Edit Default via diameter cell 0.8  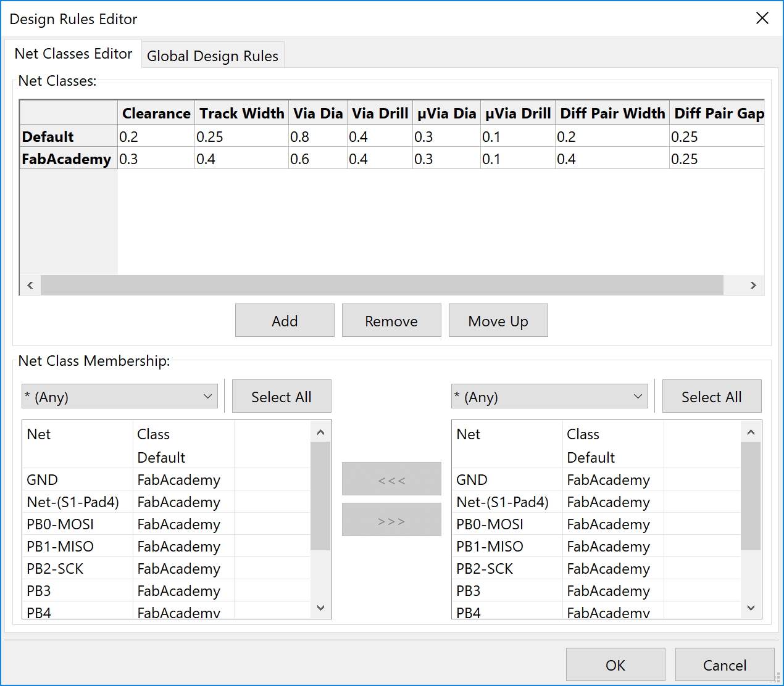pyautogui.click(x=318, y=136)
